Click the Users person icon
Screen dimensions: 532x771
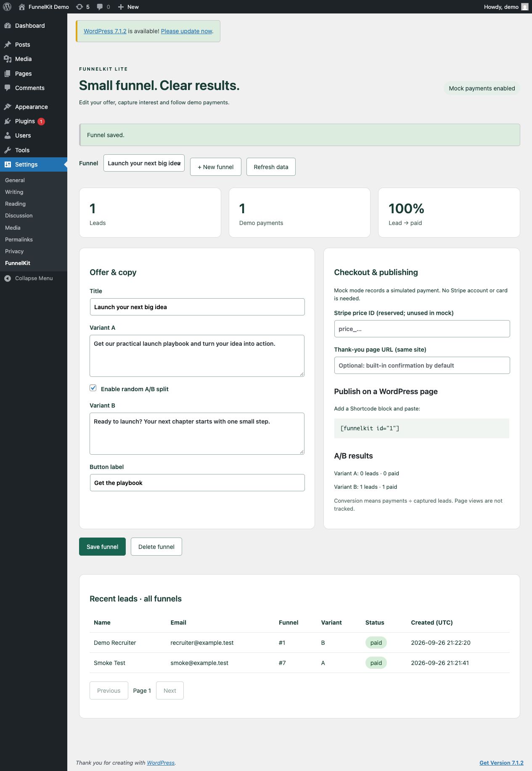point(8,135)
